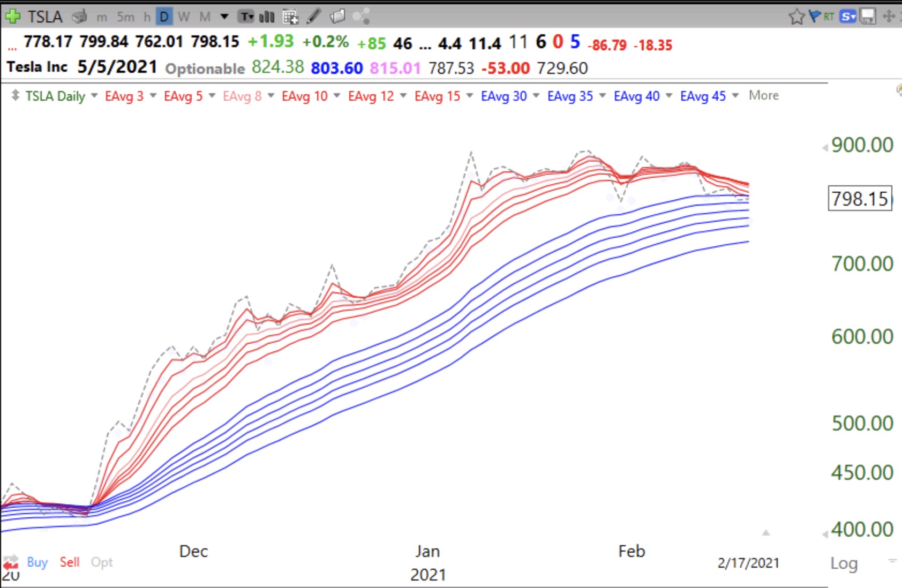Click the EAvg 45 indicator label
This screenshot has height=588, width=902.
tap(703, 96)
